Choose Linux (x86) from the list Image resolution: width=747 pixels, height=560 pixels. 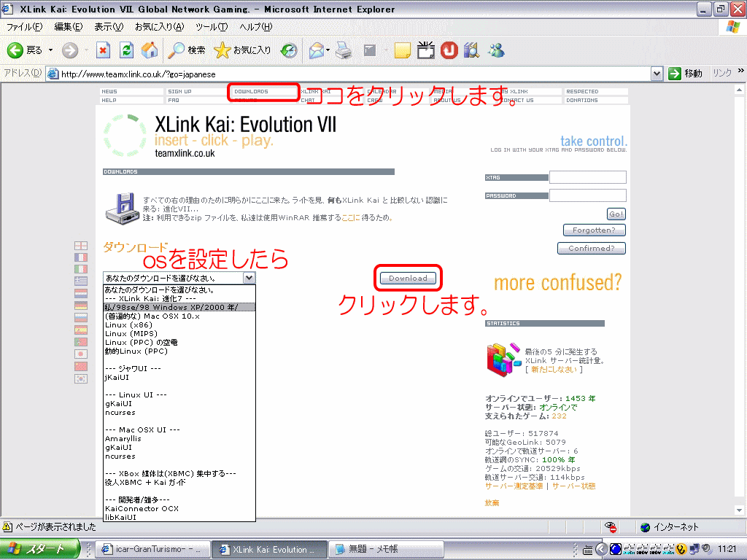tap(179, 324)
